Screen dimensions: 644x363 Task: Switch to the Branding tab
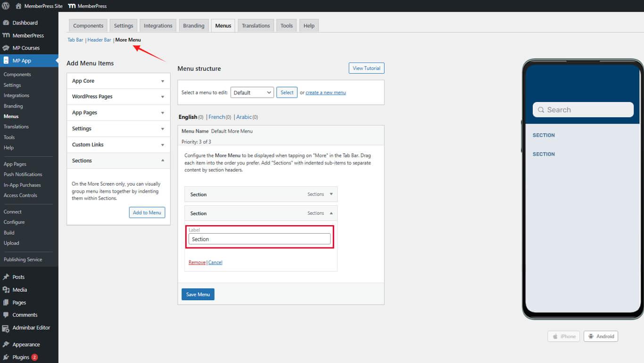193,25
